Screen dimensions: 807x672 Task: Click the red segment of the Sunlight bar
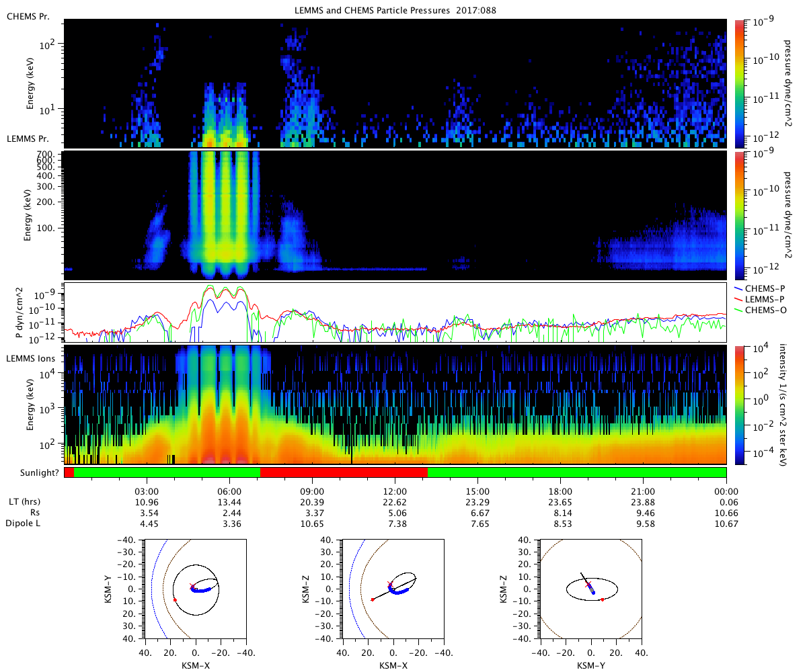[x=344, y=472]
